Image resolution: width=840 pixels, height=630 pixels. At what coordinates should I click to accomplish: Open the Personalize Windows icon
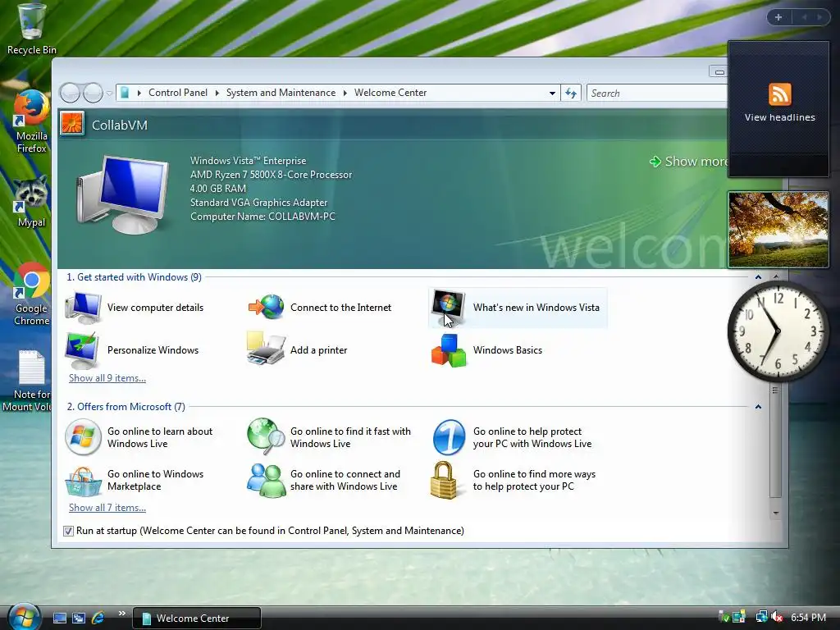coord(82,349)
